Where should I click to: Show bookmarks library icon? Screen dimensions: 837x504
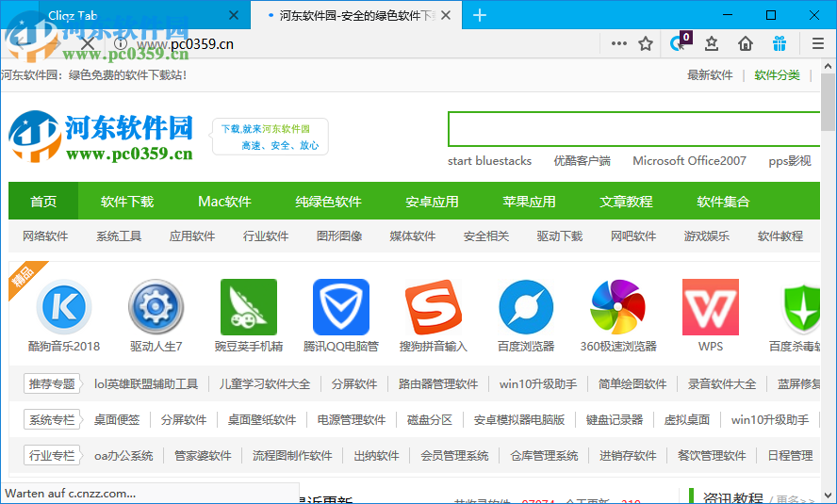pos(712,43)
